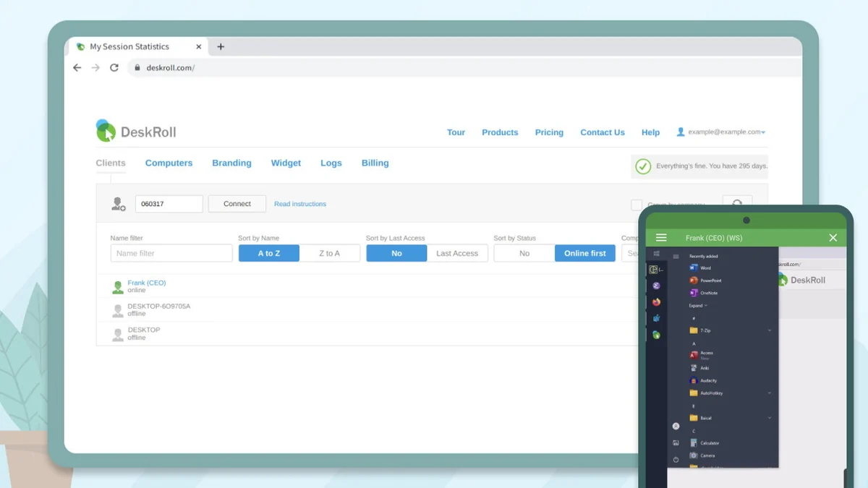
Task: Click the DeskRoll logo icon
Action: (106, 131)
